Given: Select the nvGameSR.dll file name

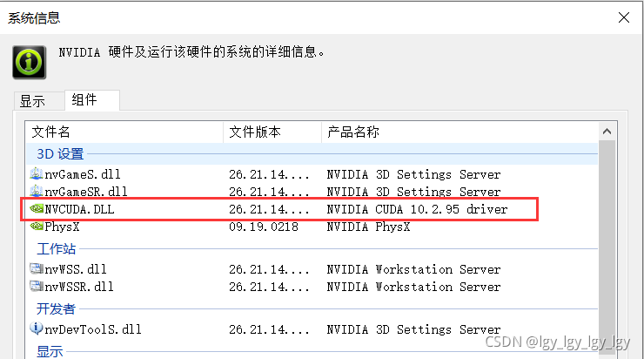Looking at the screenshot, I should (86, 192).
